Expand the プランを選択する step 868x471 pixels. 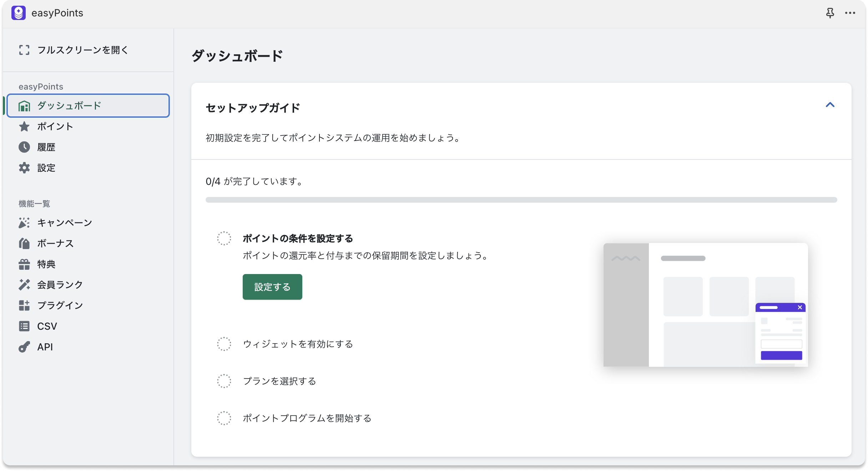point(279,381)
